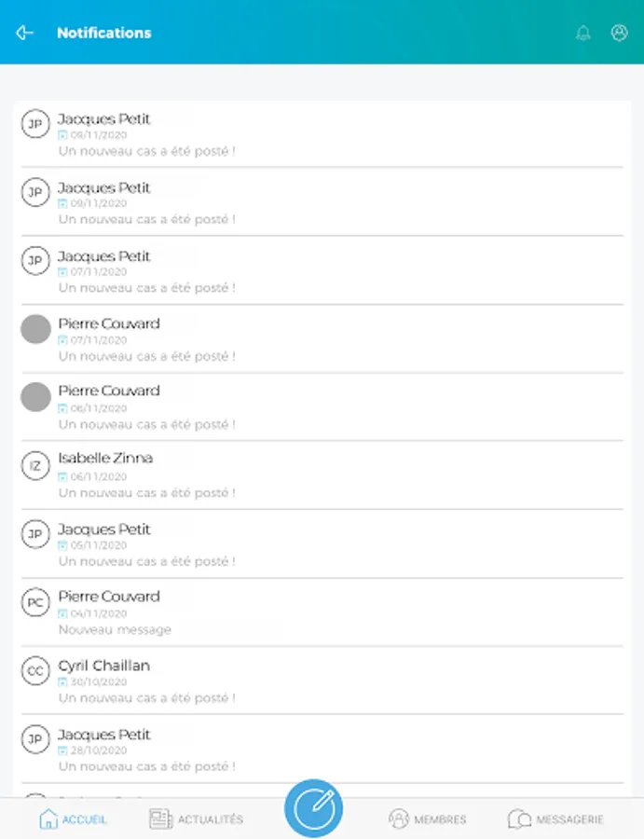The image size is (644, 839).
Task: Open Isabelle Zinna's notification name
Action: pyautogui.click(x=105, y=458)
